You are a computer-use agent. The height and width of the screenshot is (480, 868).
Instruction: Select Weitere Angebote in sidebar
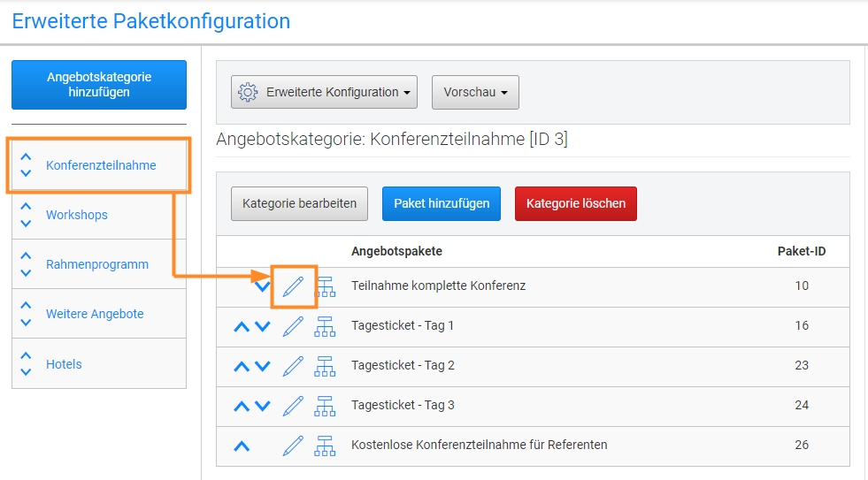pyautogui.click(x=95, y=314)
